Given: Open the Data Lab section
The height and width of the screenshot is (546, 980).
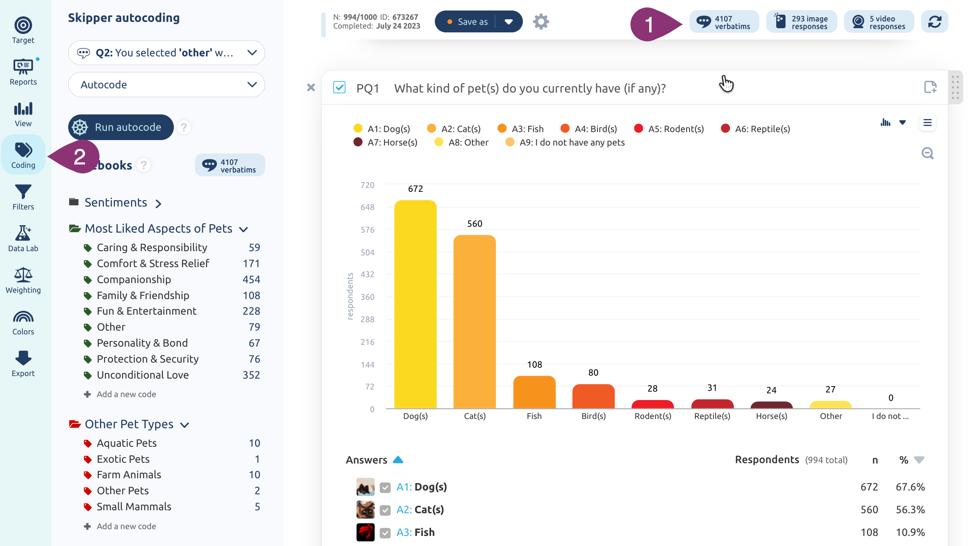Looking at the screenshot, I should point(23,239).
